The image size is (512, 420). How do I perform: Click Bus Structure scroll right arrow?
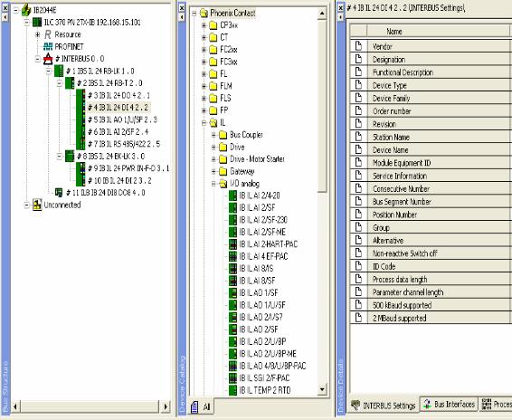tap(166, 406)
